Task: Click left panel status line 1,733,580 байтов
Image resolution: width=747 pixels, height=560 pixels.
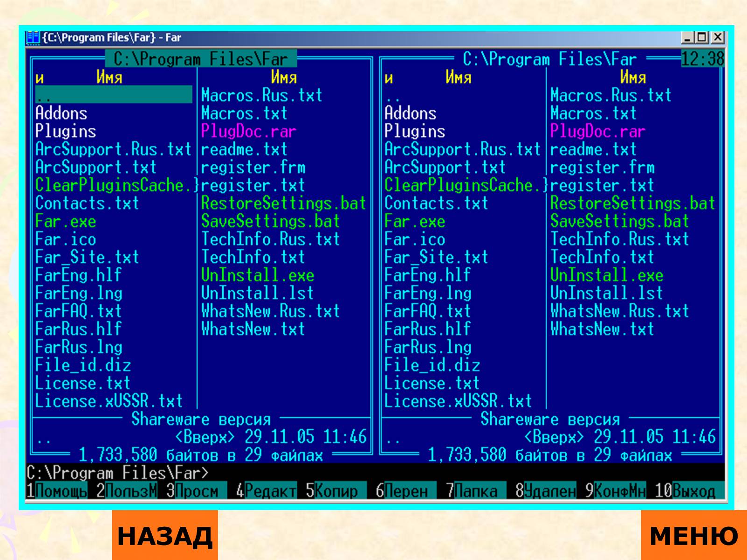Action: (201, 455)
